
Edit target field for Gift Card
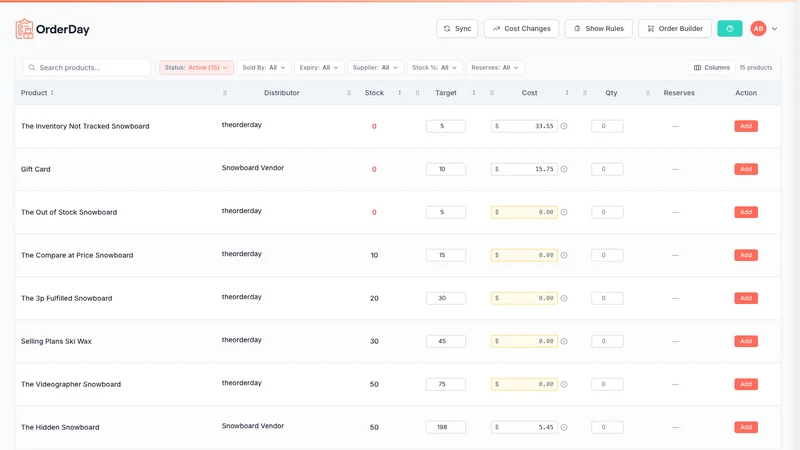tap(446, 169)
